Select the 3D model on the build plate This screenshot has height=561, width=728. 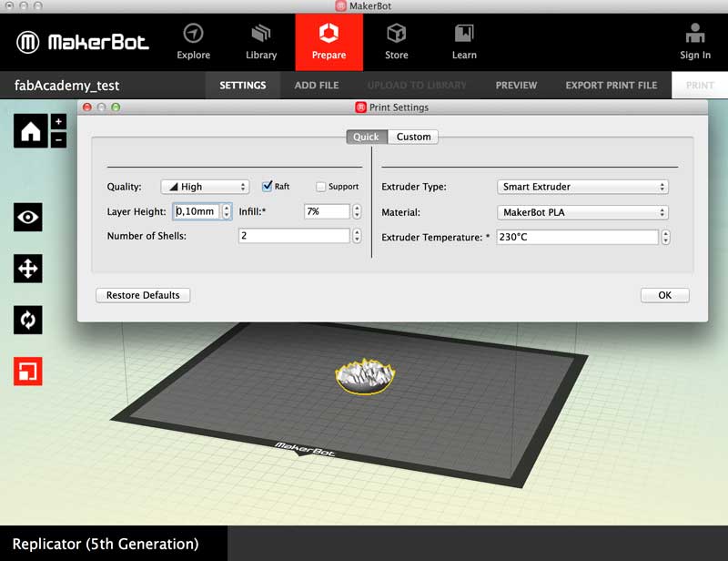coord(365,376)
